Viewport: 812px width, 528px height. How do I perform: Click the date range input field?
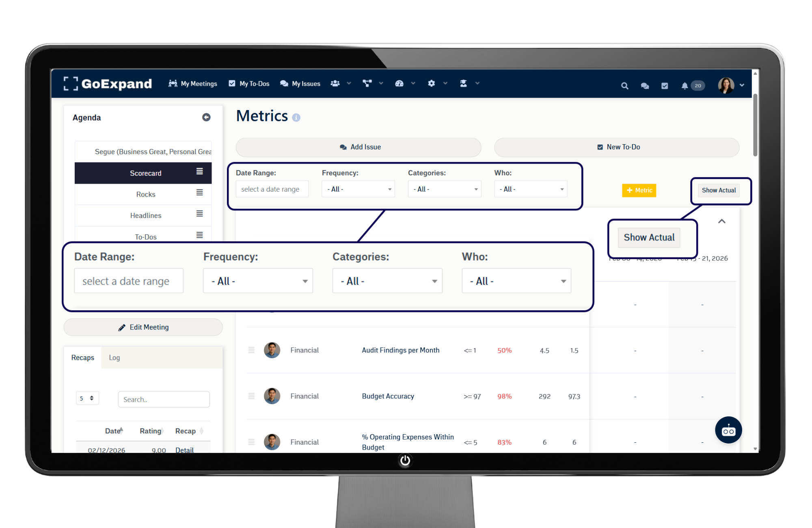pyautogui.click(x=272, y=189)
